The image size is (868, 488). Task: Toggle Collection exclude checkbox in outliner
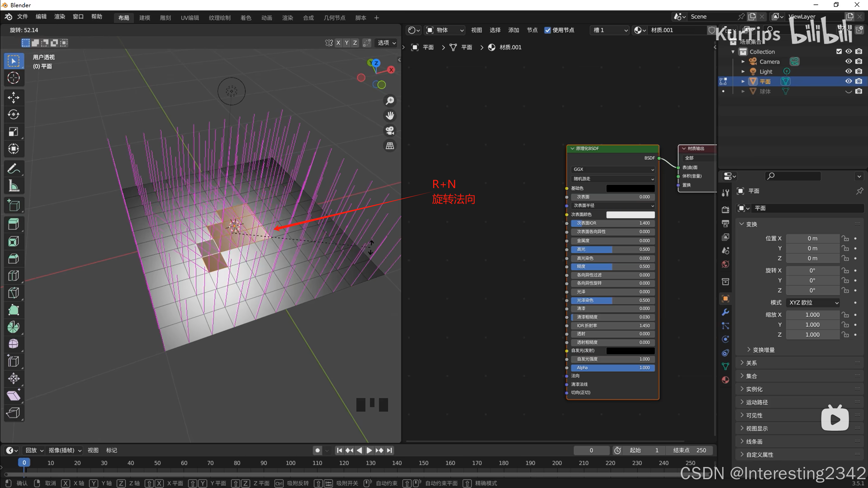coord(839,52)
